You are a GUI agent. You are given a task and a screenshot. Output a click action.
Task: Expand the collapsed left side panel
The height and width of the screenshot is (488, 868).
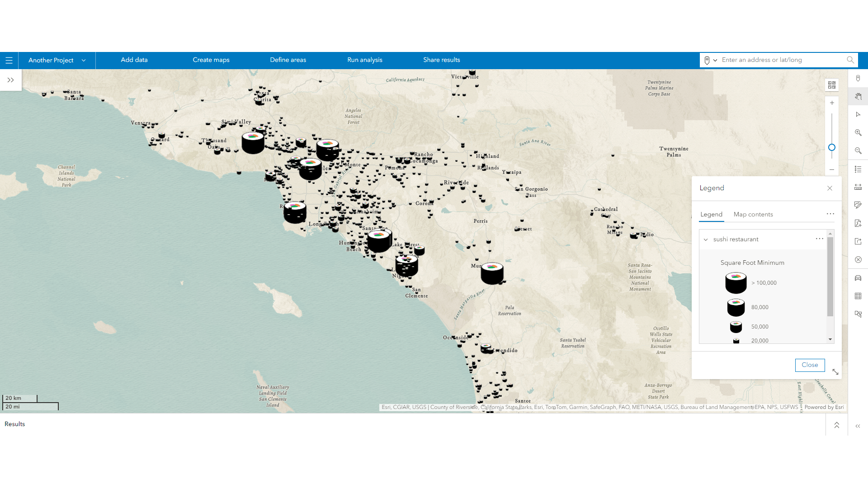tap(10, 80)
